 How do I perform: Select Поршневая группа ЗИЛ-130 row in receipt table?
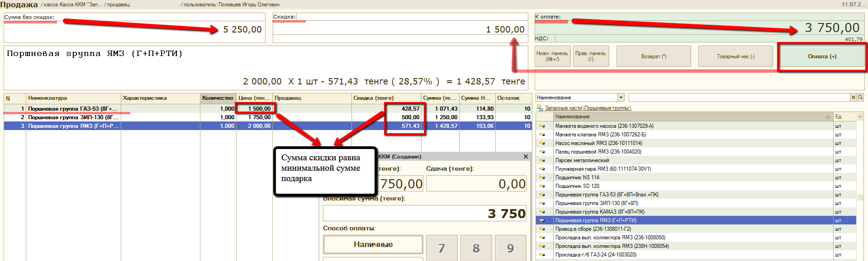pos(72,117)
